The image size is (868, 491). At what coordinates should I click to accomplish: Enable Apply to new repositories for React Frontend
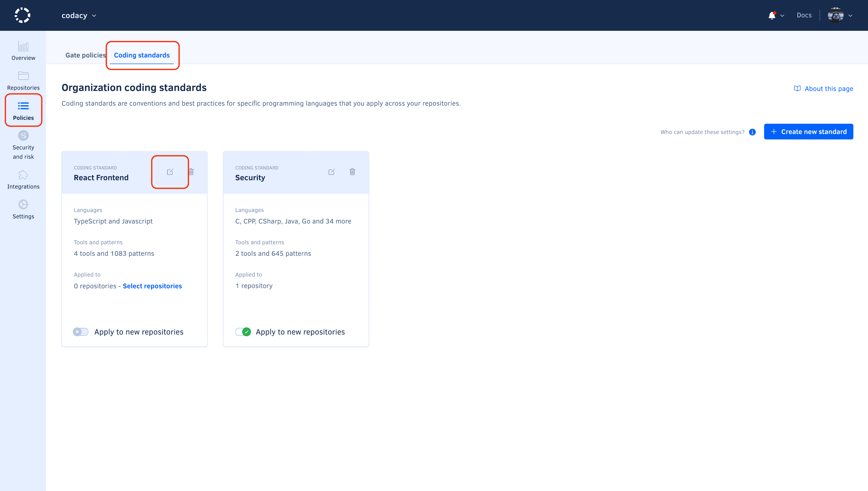(x=81, y=332)
